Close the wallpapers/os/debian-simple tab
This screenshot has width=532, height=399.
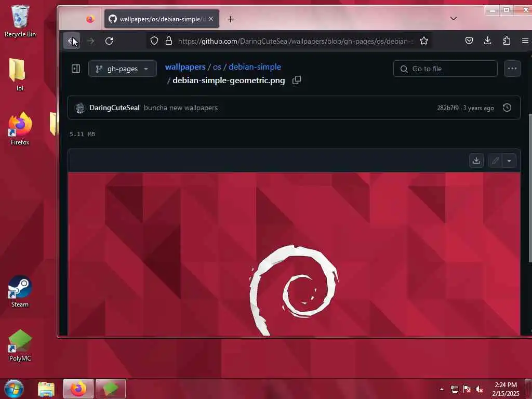click(211, 19)
